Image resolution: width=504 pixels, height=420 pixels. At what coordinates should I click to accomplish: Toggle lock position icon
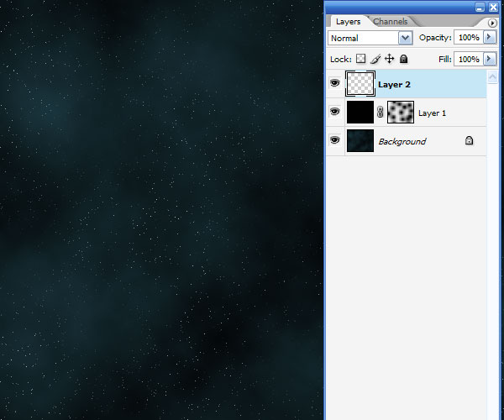389,59
